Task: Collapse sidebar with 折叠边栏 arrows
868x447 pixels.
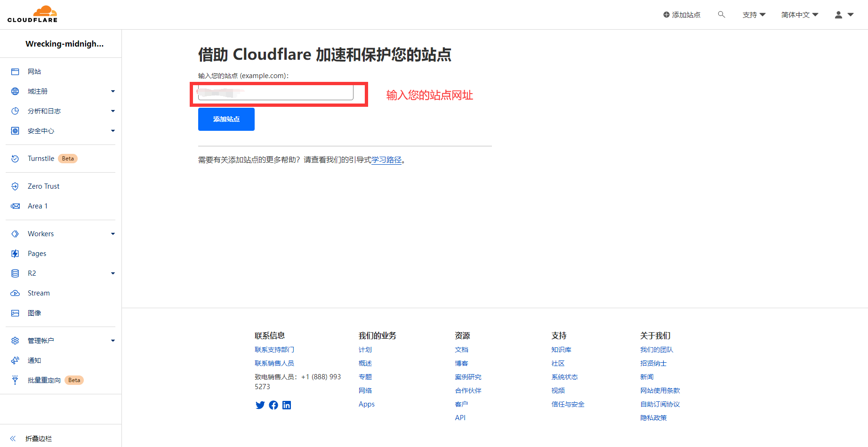Action: pos(13,439)
